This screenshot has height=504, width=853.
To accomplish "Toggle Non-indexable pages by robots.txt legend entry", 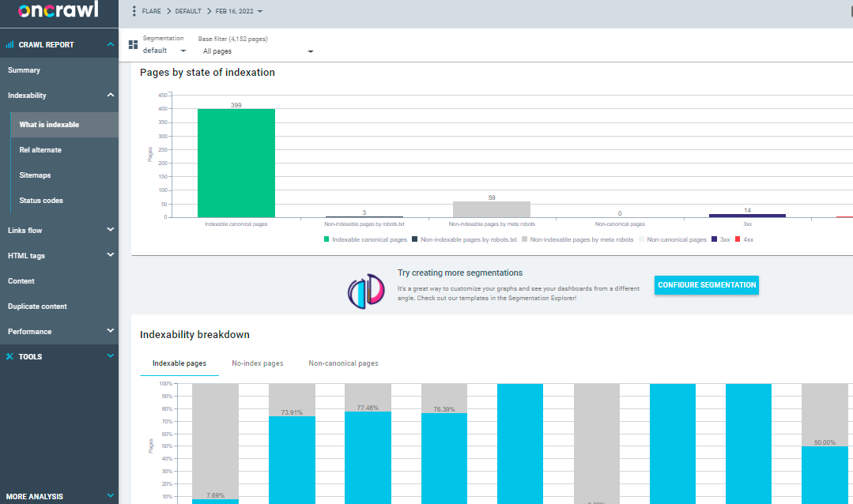I will [468, 239].
